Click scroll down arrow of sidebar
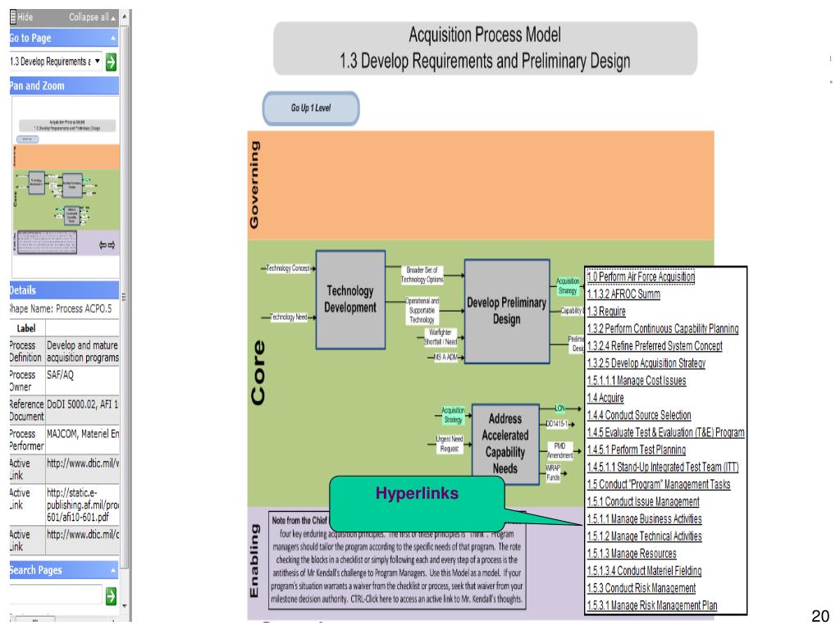Screen dimensions: 840x630 [125, 606]
